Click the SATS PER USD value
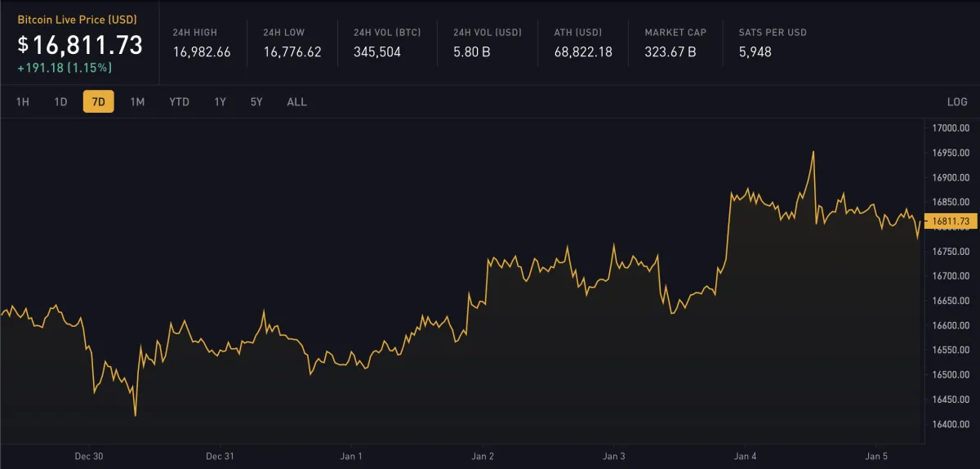 coord(755,52)
